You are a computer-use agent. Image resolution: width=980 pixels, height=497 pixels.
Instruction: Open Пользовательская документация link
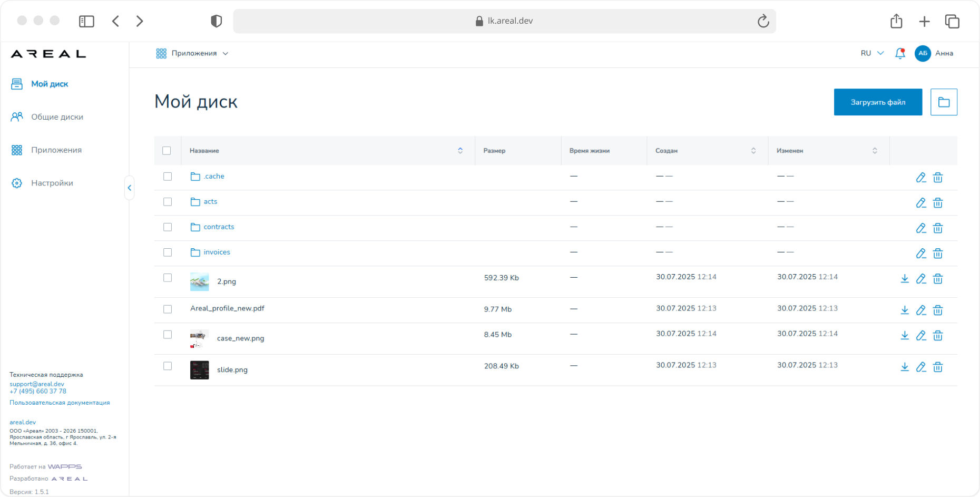(60, 403)
